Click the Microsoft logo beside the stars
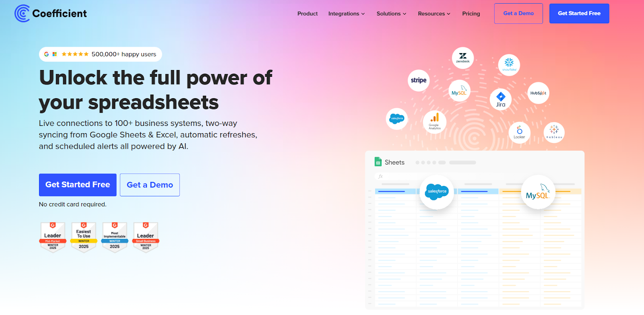Viewport: 644px width, 315px height. point(55,54)
